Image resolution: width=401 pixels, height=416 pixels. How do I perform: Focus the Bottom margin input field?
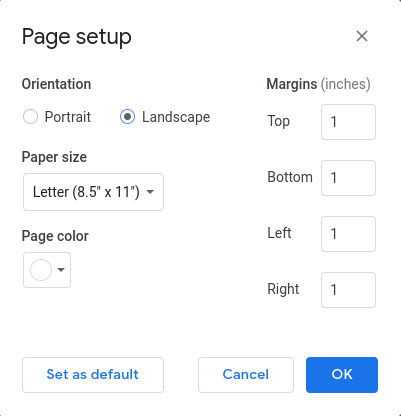[x=348, y=178]
